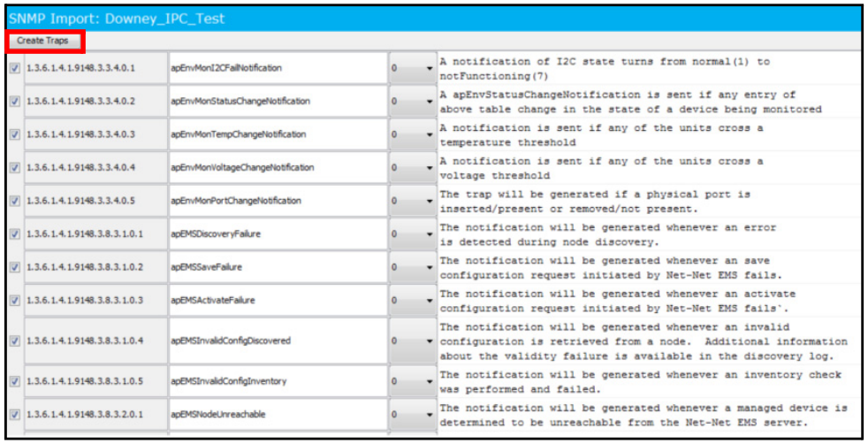The image size is (868, 444).
Task: Click the apEnvMonStatusChangeNotification name field
Action: point(278,102)
